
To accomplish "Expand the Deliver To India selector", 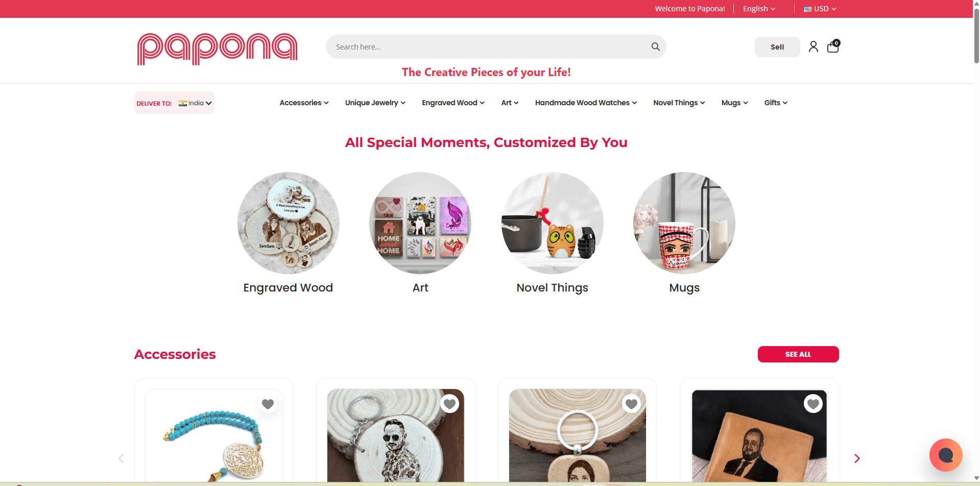I will click(174, 103).
